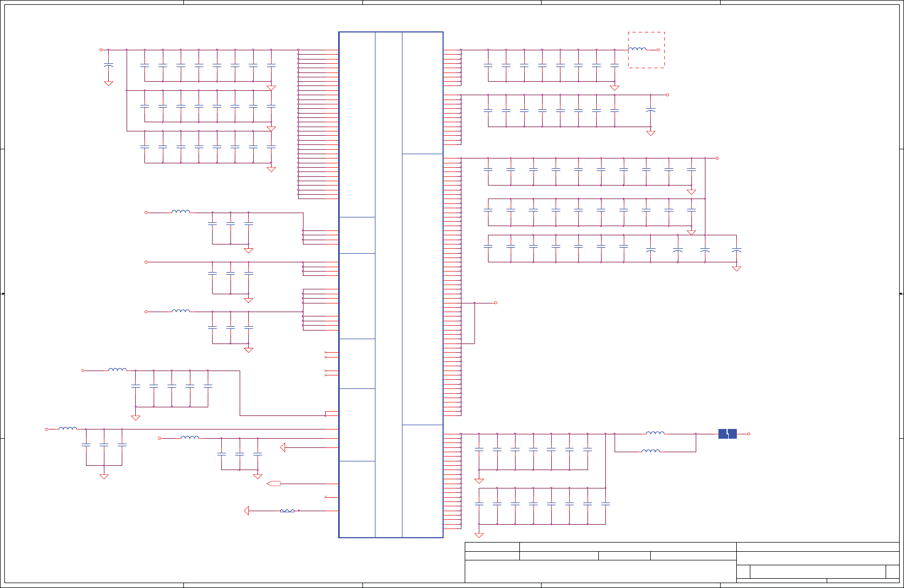The height and width of the screenshot is (588, 904).
Task: Select the large blue IC symbol body
Action: click(x=391, y=285)
